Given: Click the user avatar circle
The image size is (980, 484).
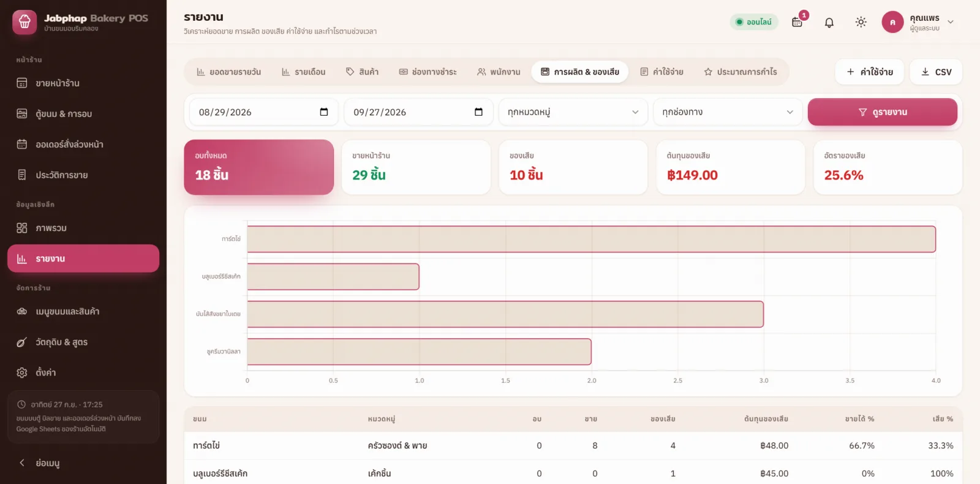Looking at the screenshot, I should click(892, 22).
